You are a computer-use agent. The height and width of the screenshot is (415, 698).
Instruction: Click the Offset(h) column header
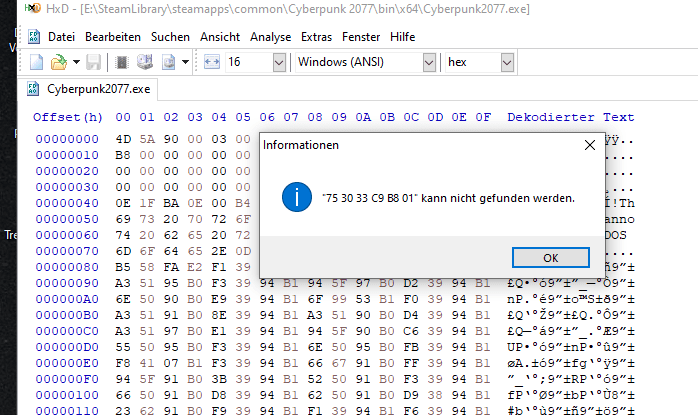(68, 118)
